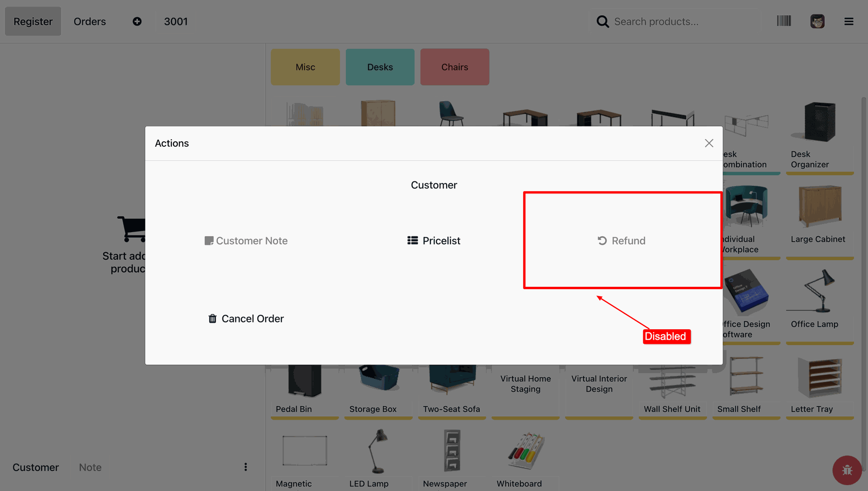Image resolution: width=868 pixels, height=491 pixels.
Task: Filter by red Chairs category
Action: (454, 67)
